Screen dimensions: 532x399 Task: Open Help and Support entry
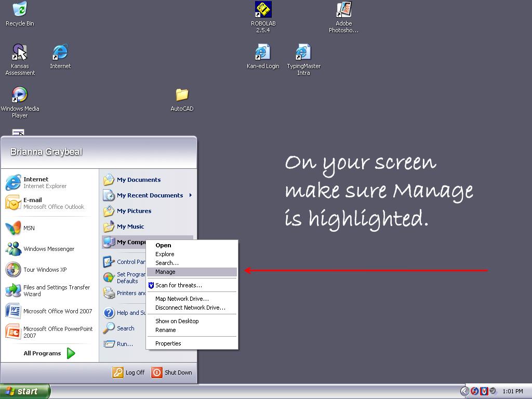124,313
